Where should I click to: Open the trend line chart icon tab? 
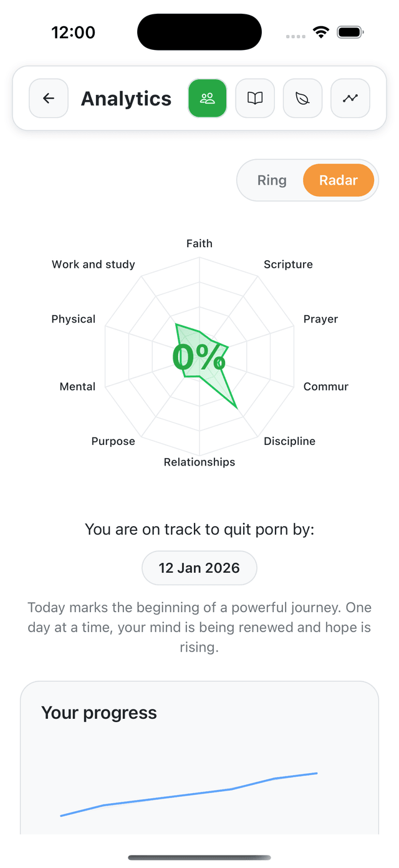pos(350,99)
